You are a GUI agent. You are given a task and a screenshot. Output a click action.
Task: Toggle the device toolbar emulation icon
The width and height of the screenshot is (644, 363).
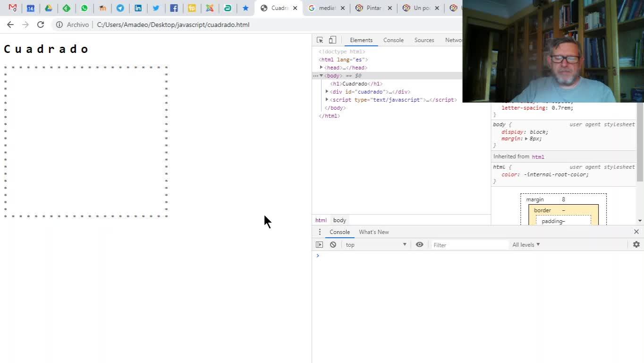click(332, 40)
